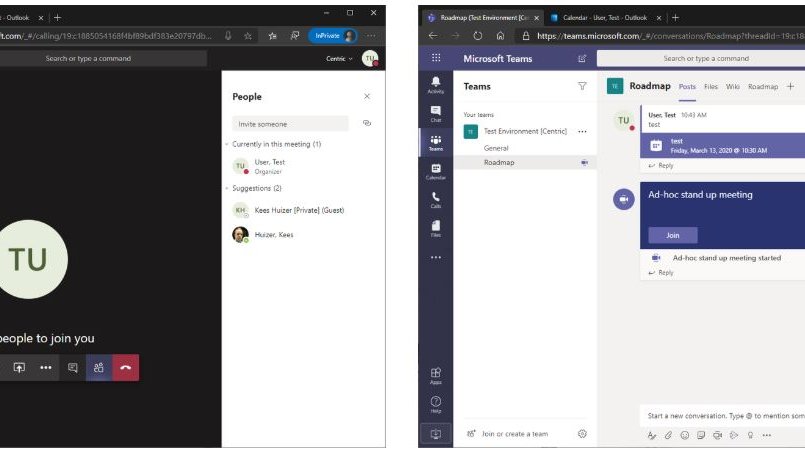
Task: Click back arrow in right browser
Action: (x=433, y=36)
